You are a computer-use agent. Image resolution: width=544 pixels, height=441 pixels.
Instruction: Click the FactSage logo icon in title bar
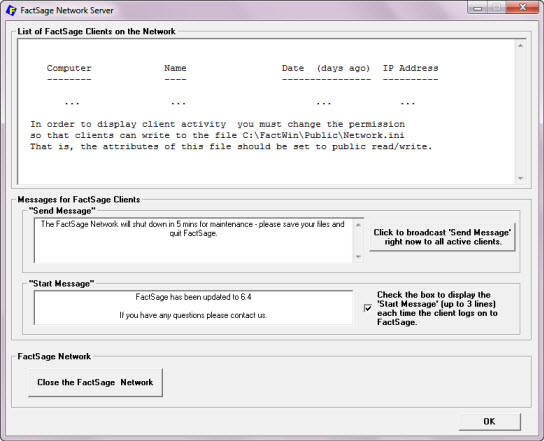pyautogui.click(x=11, y=10)
